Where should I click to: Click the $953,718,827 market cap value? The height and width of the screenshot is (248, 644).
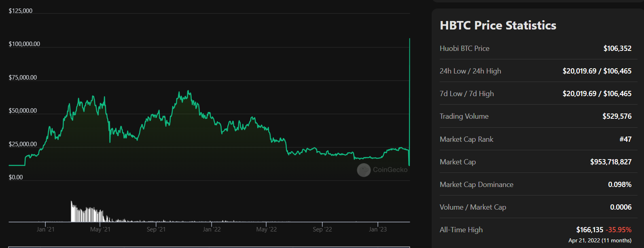coord(610,162)
